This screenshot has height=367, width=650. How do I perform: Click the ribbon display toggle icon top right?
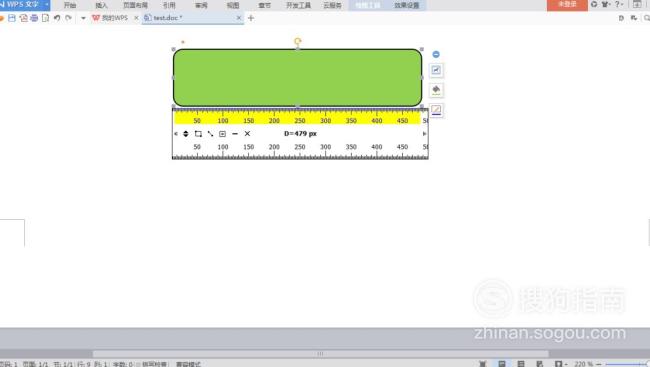click(637, 5)
